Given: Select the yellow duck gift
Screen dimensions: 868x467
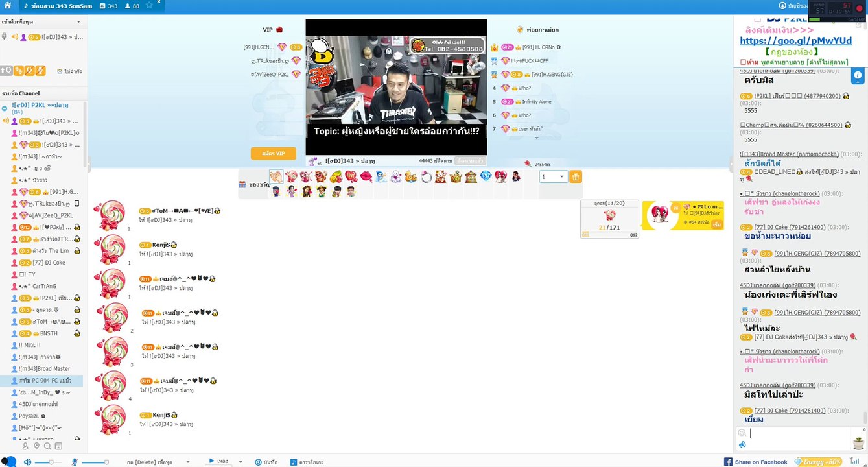Looking at the screenshot, I should (411, 176).
